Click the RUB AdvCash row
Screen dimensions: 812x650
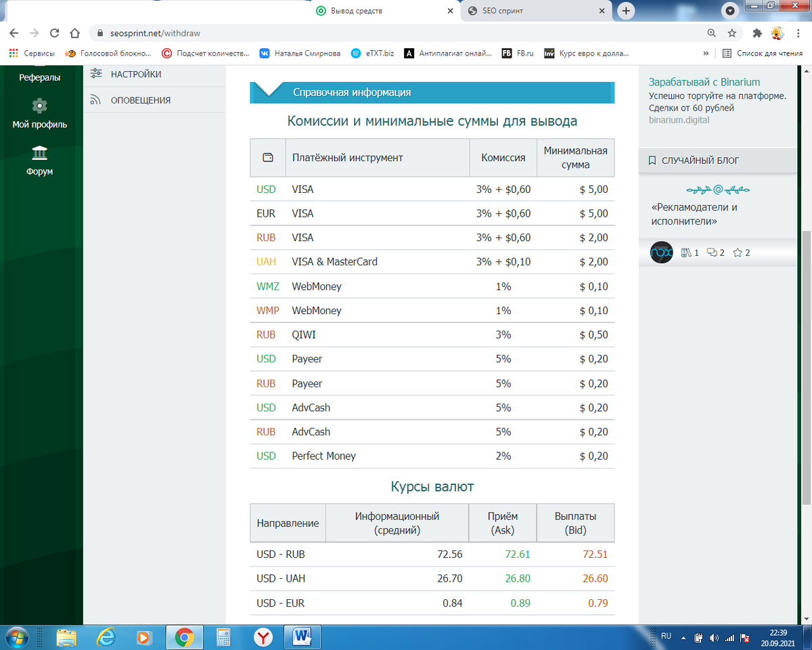(x=432, y=431)
